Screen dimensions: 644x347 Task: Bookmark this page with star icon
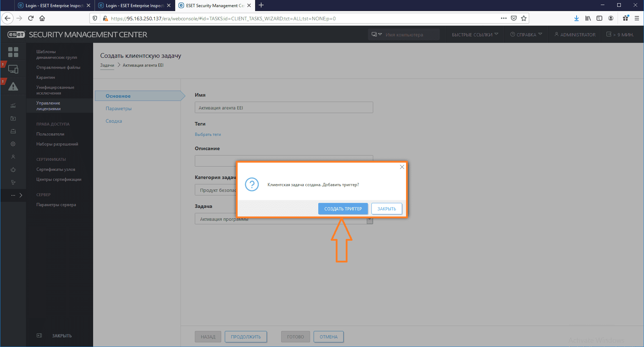(x=524, y=18)
